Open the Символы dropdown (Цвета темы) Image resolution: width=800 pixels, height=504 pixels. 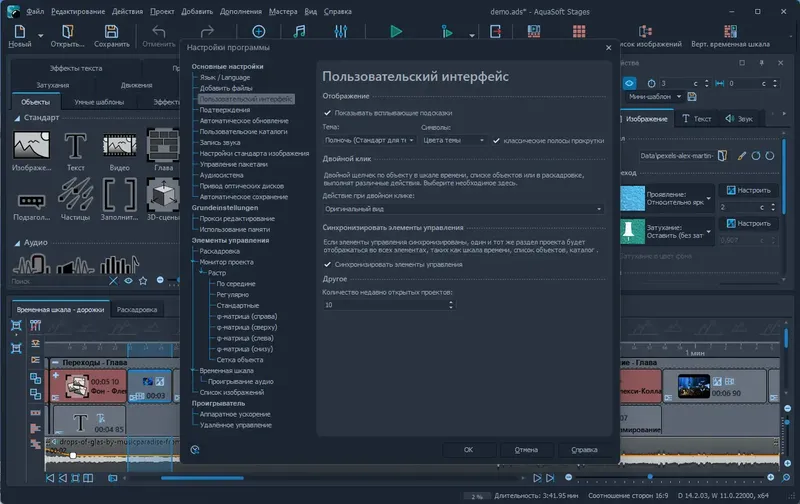(x=454, y=140)
